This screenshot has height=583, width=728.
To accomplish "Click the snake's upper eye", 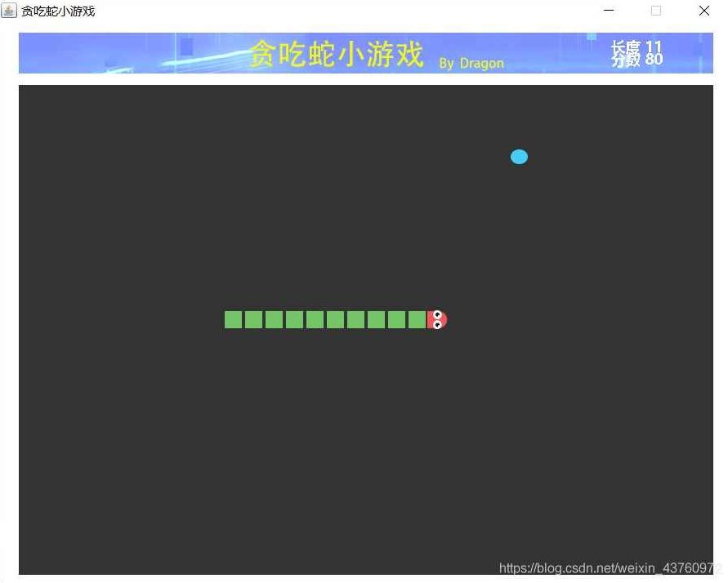I will 438,315.
